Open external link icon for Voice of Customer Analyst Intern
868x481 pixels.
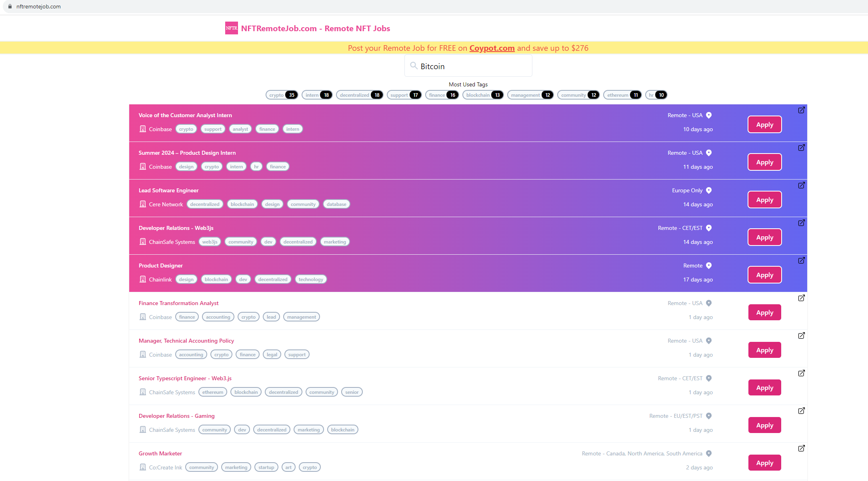(x=801, y=110)
